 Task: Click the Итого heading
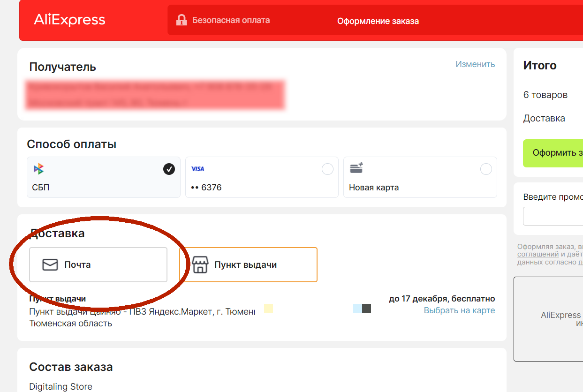pyautogui.click(x=540, y=65)
